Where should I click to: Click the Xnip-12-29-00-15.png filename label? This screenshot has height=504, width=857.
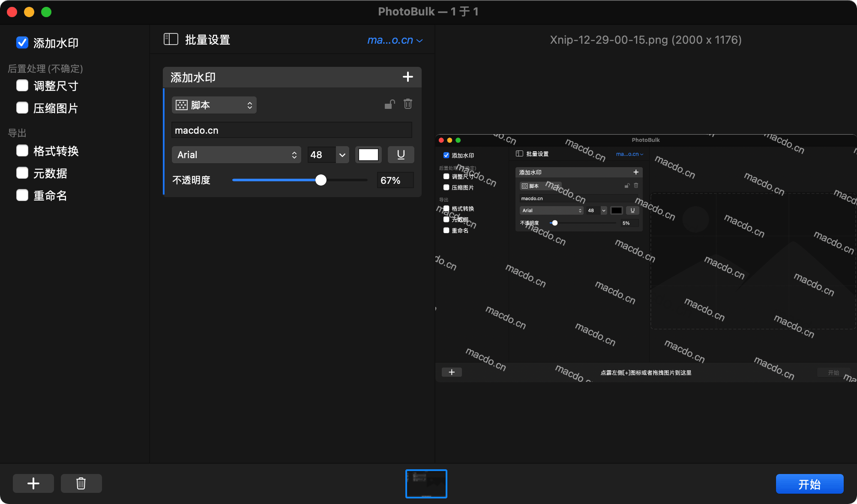pyautogui.click(x=646, y=40)
